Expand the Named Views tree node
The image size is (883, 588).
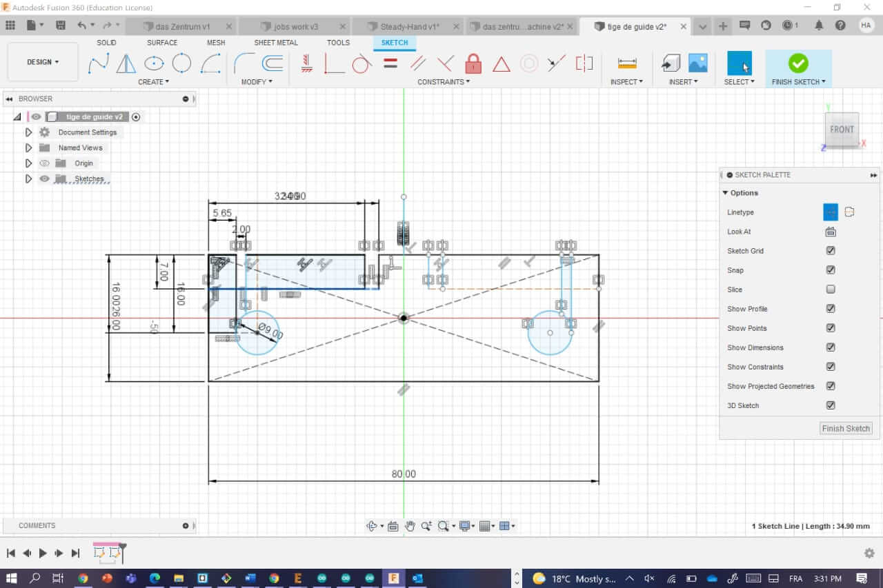pos(28,148)
